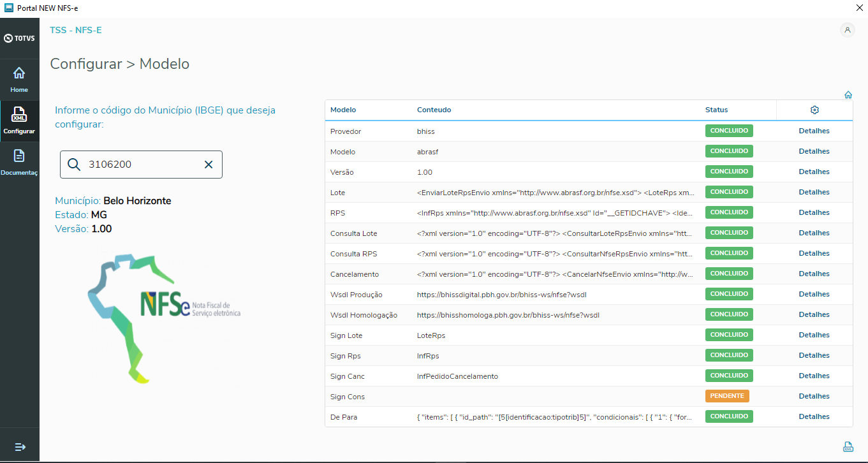Select the 'LoteRps' cell value
The width and height of the screenshot is (868, 463).
pos(431,335)
